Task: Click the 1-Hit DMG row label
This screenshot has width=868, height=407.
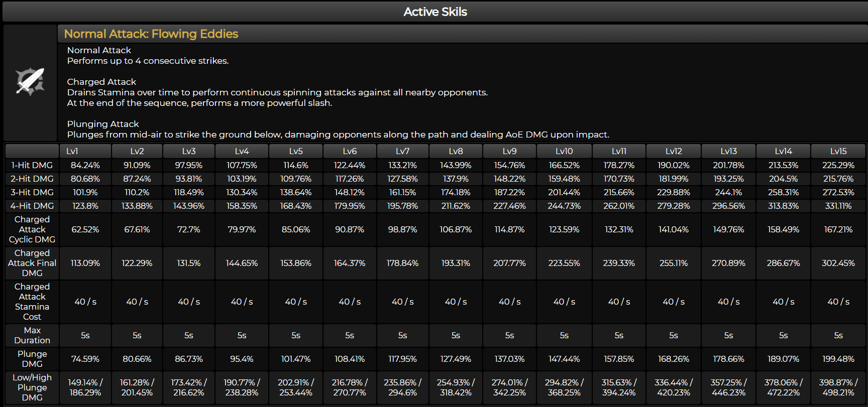Action: coord(32,165)
